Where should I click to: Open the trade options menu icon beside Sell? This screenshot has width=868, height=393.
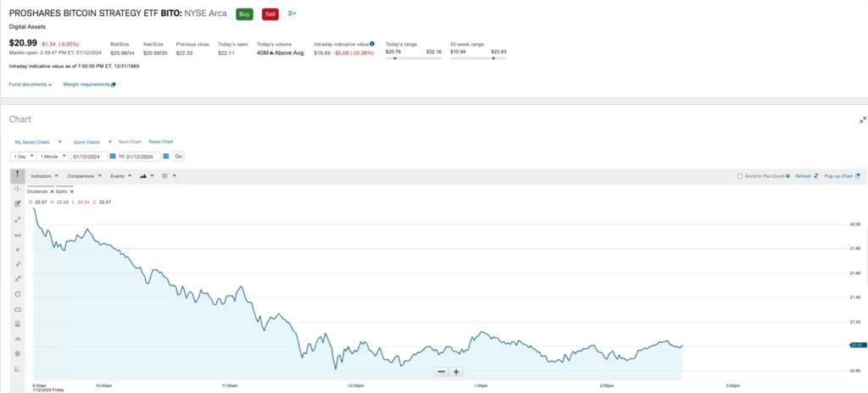[292, 14]
